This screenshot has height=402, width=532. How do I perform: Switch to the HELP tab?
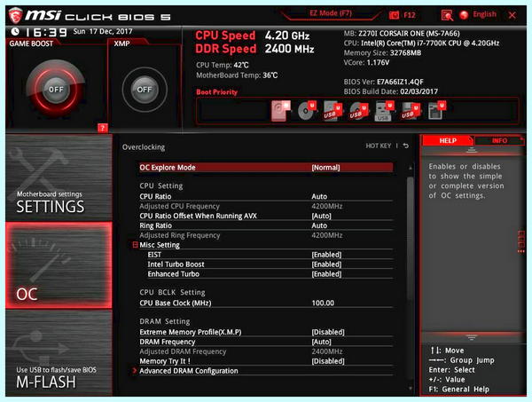point(448,140)
